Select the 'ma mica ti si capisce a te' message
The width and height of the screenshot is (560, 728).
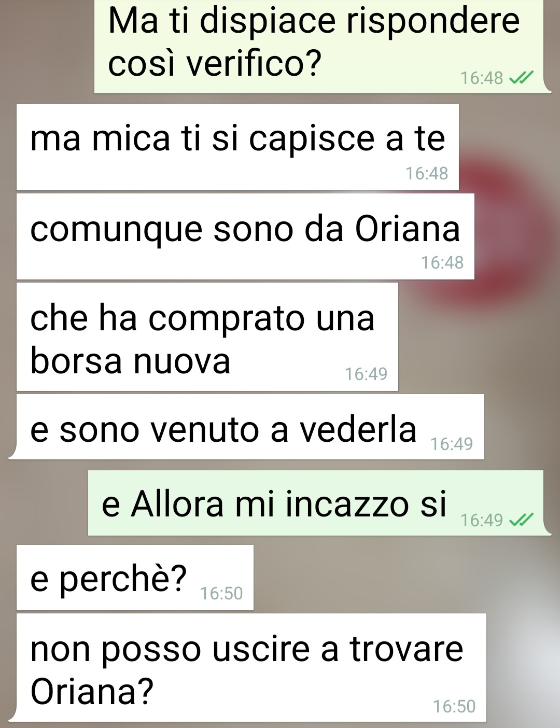point(237,147)
